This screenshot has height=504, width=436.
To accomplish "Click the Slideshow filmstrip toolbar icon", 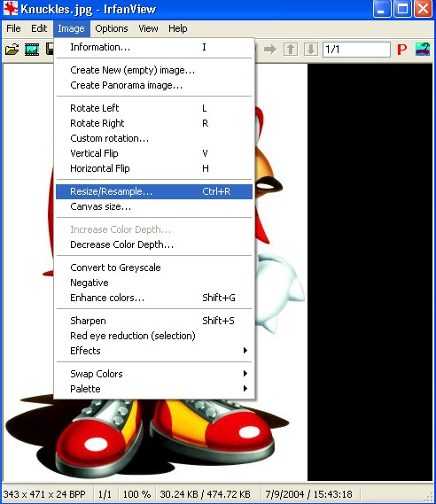I will pyautogui.click(x=32, y=50).
